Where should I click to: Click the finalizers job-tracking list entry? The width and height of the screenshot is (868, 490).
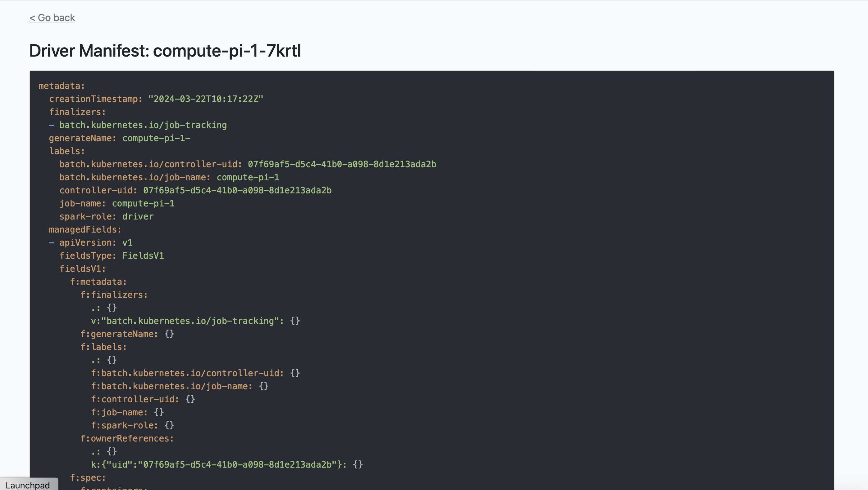[143, 125]
